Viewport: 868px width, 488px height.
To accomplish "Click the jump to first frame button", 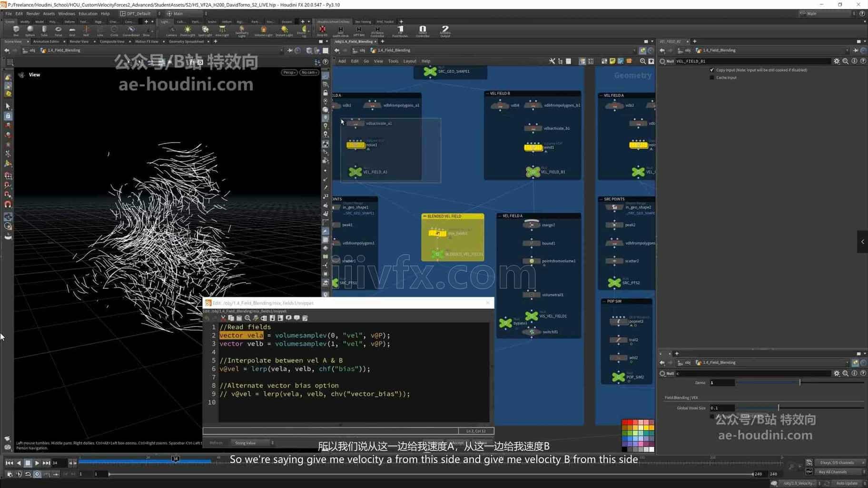I will (10, 463).
